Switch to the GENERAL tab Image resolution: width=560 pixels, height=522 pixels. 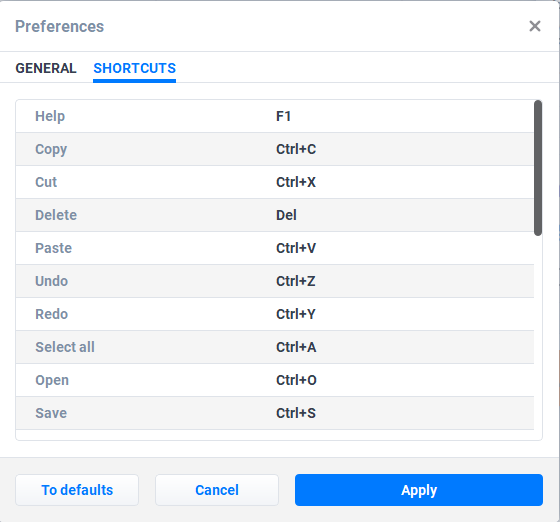(x=46, y=68)
